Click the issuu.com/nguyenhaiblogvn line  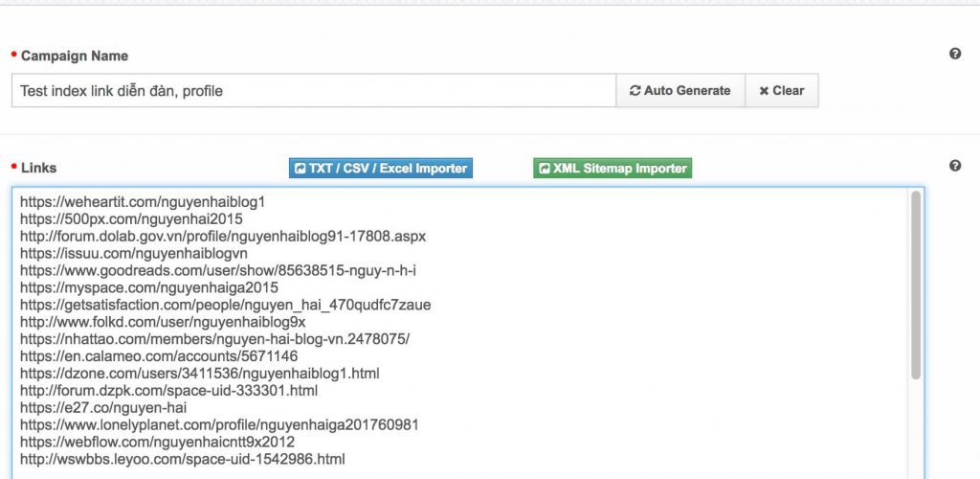coord(134,253)
